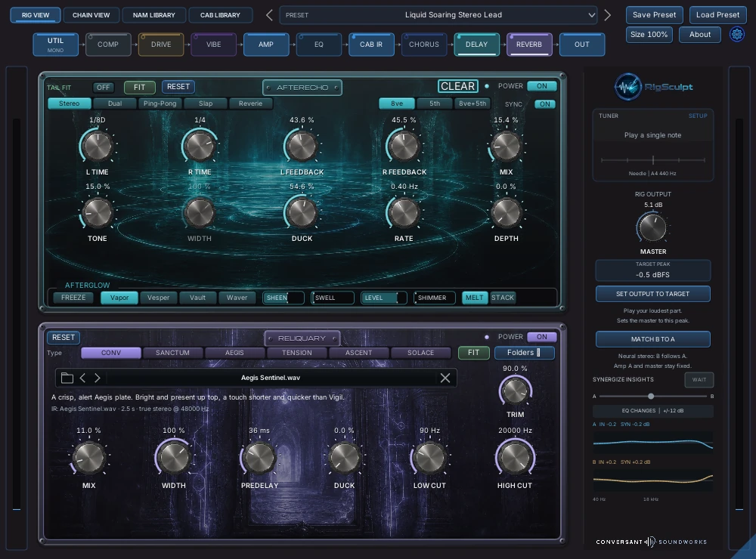Viewport: 756px width, 559px height.
Task: Adjust the A to B insights slider
Action: coord(653,396)
